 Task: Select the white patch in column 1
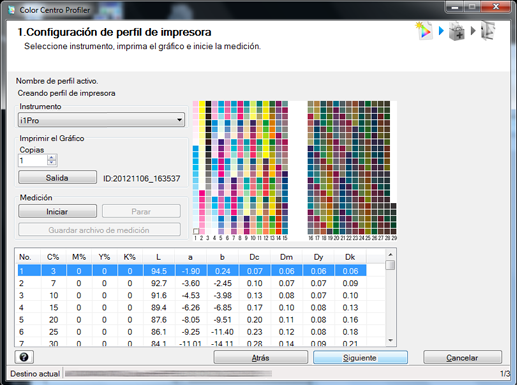point(196,231)
